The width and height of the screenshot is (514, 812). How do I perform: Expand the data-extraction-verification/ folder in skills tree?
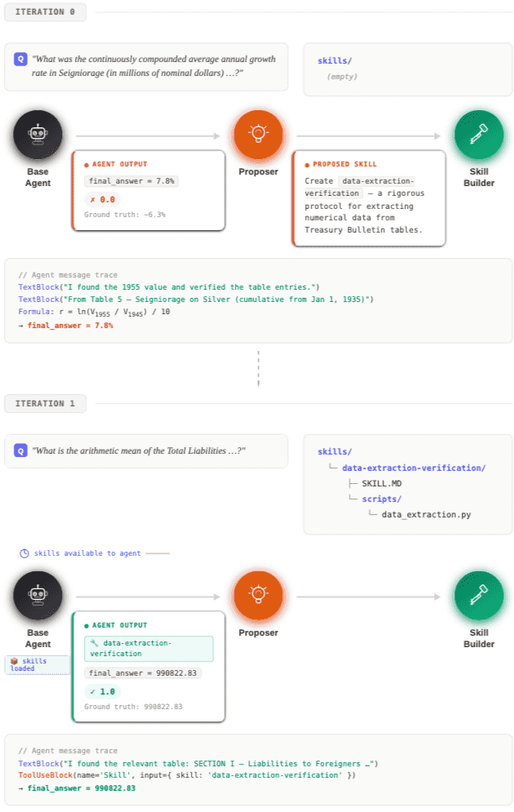pyautogui.click(x=414, y=468)
